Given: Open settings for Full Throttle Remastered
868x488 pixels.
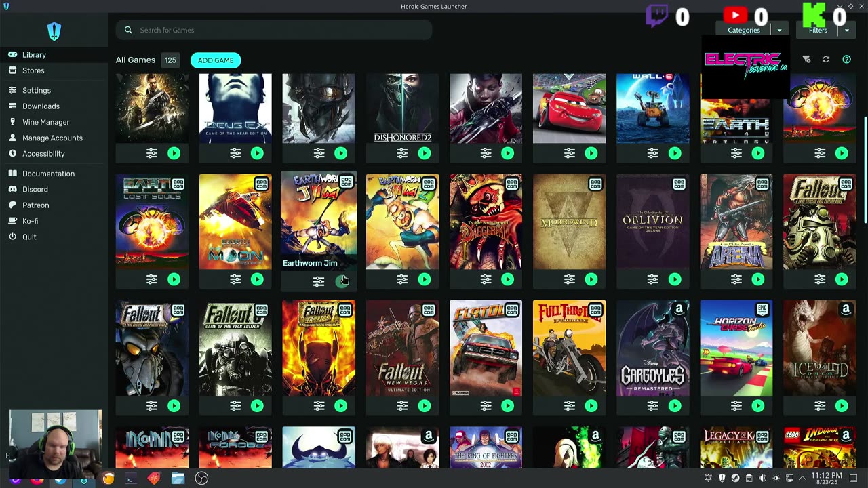Looking at the screenshot, I should 569,406.
